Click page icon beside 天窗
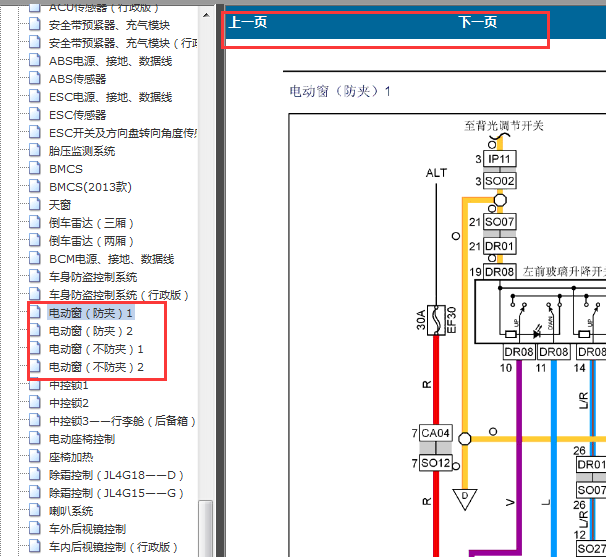 click(x=35, y=204)
